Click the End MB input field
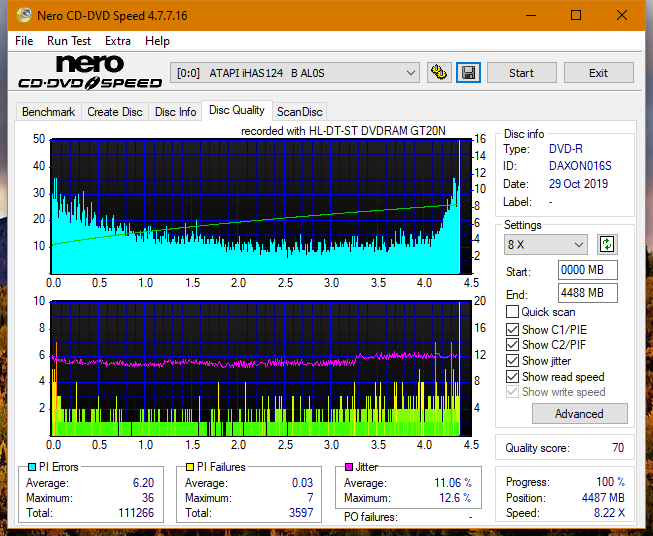Screen dimensions: 653x536 click(588, 293)
